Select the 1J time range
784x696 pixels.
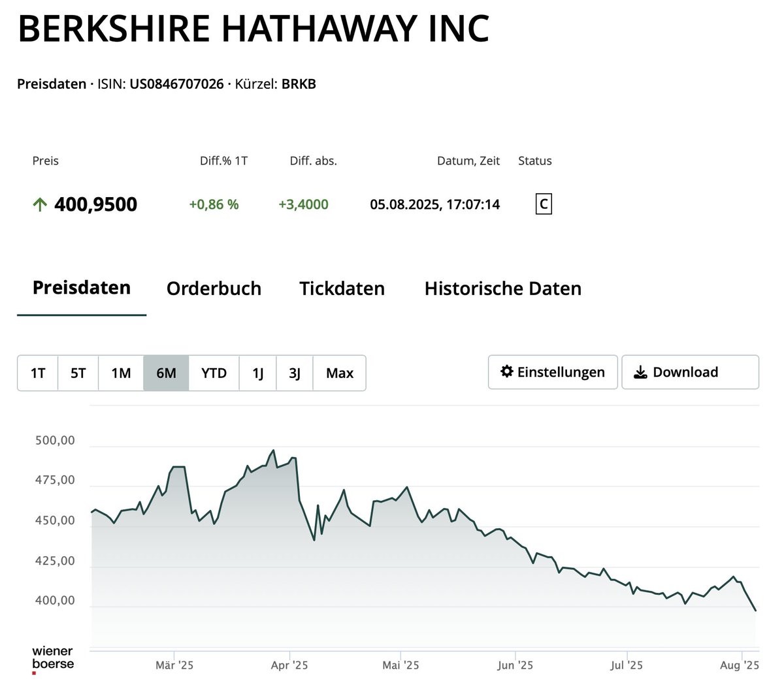(x=258, y=373)
